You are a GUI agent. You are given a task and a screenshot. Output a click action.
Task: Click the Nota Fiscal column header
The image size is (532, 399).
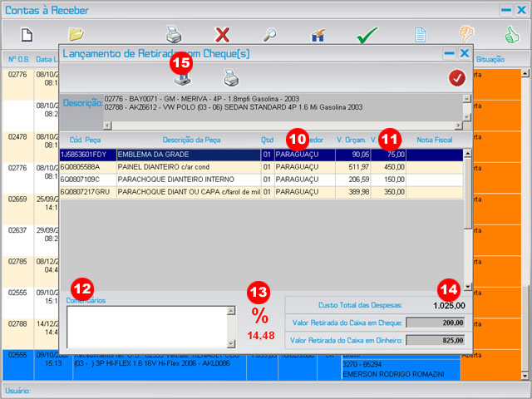click(x=434, y=140)
